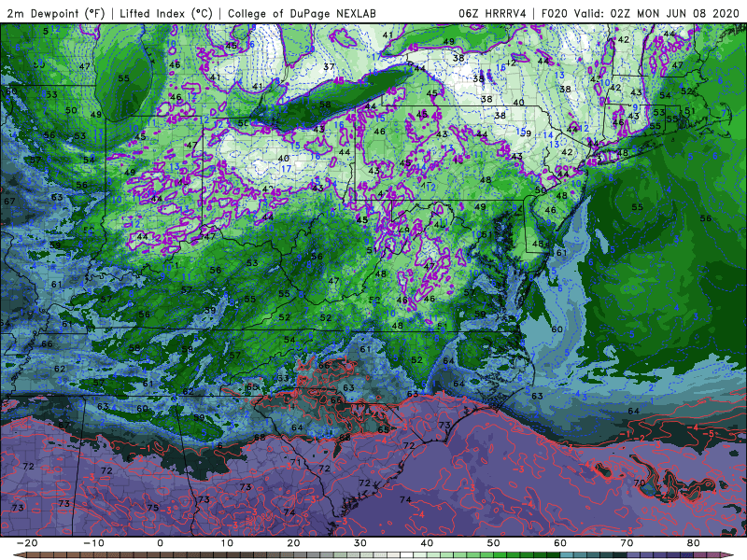
Task: Click the 58 dewpoint value over Lake Erie
Action: (x=325, y=105)
